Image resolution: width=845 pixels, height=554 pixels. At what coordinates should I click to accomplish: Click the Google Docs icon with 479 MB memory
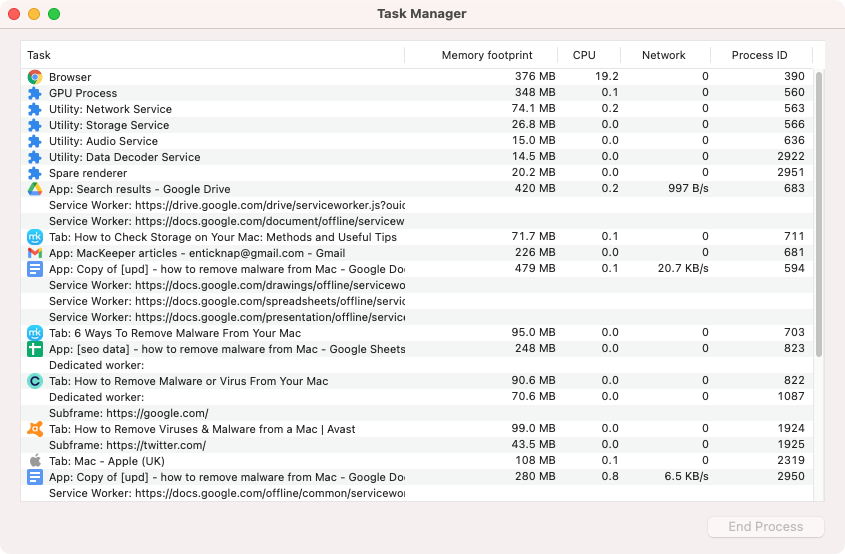[34, 269]
